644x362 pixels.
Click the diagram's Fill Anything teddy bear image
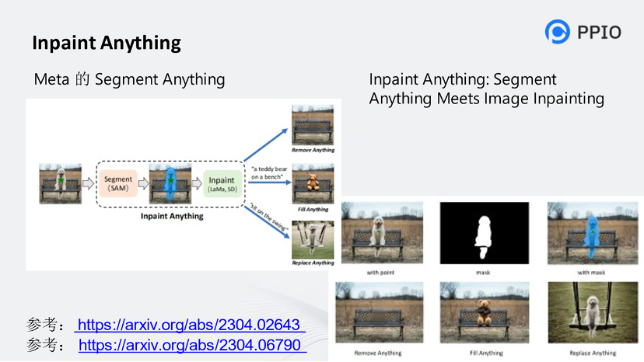[312, 183]
